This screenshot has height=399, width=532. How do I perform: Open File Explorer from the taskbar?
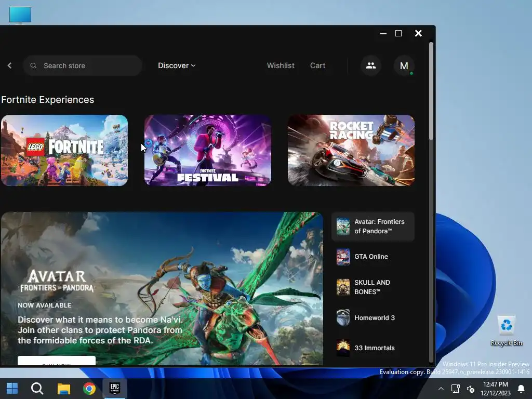pyautogui.click(x=63, y=389)
